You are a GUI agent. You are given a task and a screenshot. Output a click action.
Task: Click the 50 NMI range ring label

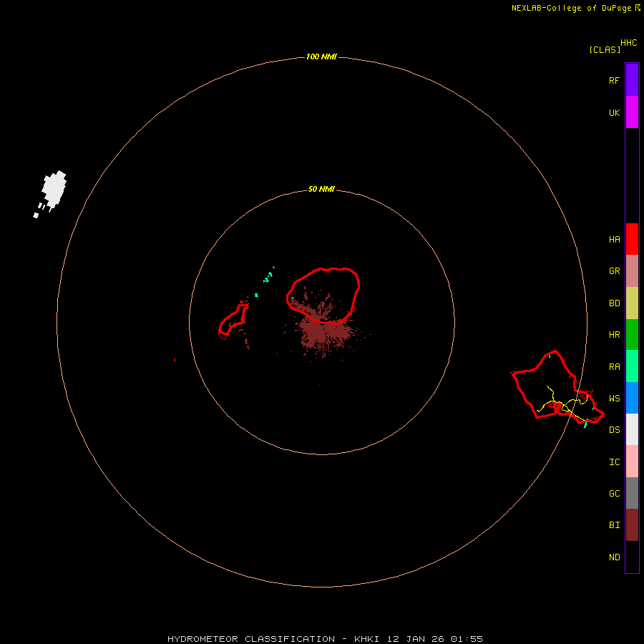point(321,189)
